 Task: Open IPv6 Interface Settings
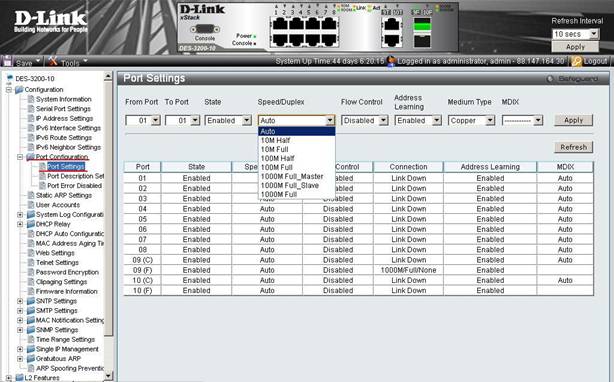[x=68, y=128]
